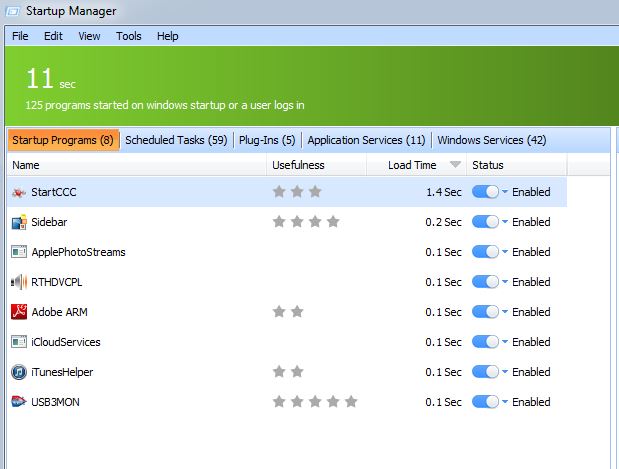Click the 125 programs started summary text
This screenshot has height=469, width=619.
click(165, 105)
